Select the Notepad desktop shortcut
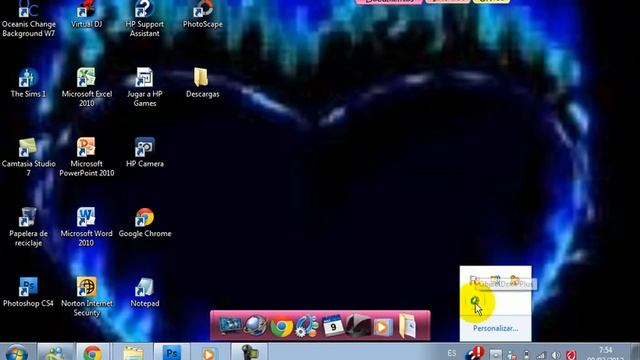The width and height of the screenshot is (640, 360). (144, 292)
